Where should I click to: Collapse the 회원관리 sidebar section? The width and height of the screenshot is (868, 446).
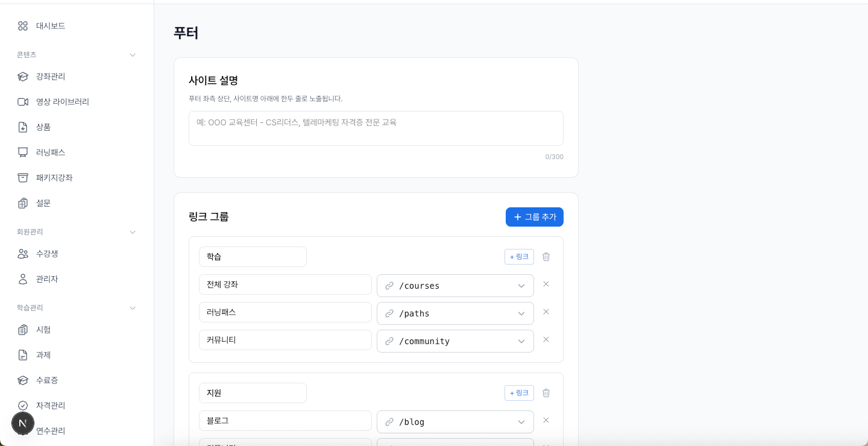click(x=133, y=232)
